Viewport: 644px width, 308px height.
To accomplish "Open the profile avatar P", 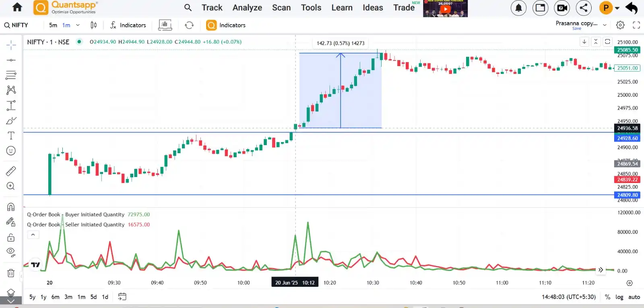I will 606,8.
